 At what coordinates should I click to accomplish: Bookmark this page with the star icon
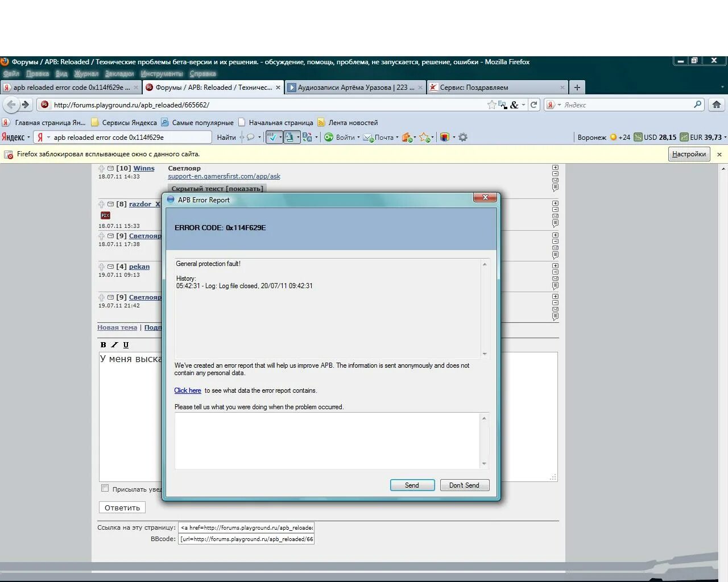click(491, 105)
